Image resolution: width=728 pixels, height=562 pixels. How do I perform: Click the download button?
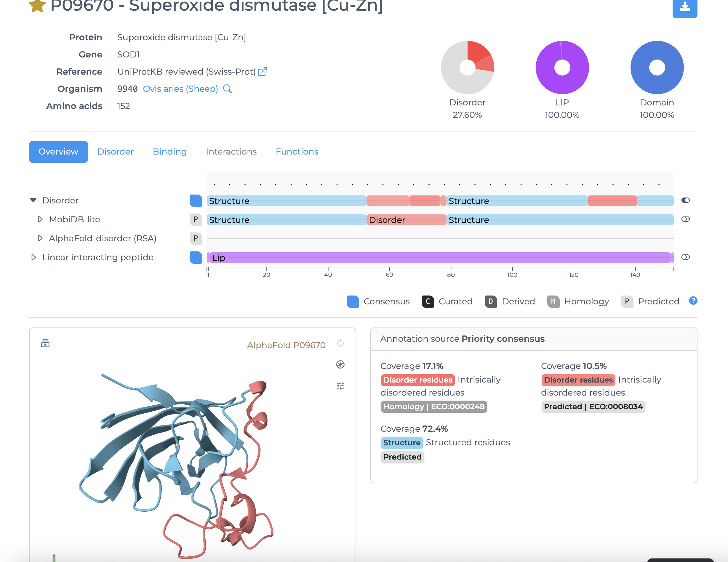pyautogui.click(x=685, y=7)
